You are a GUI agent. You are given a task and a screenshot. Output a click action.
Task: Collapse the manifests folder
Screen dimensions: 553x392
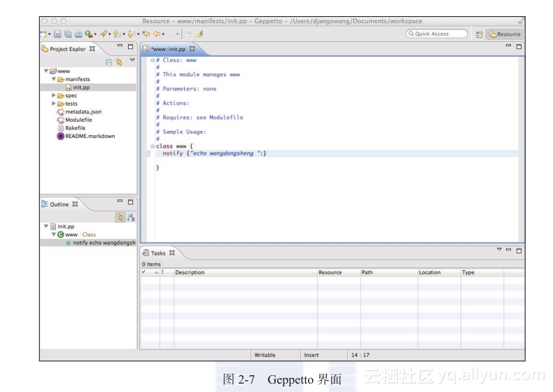click(x=54, y=79)
